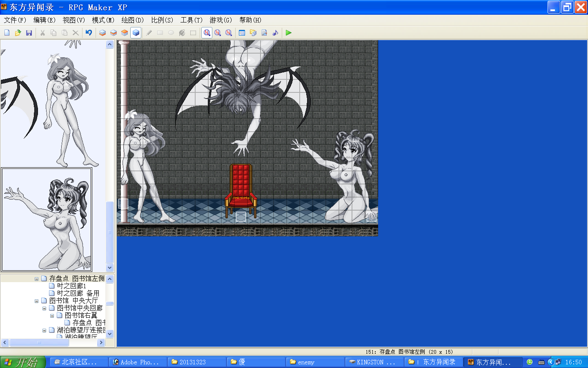Image resolution: width=588 pixels, height=368 pixels.
Task: Open the 文件(F) menu
Action: click(15, 20)
